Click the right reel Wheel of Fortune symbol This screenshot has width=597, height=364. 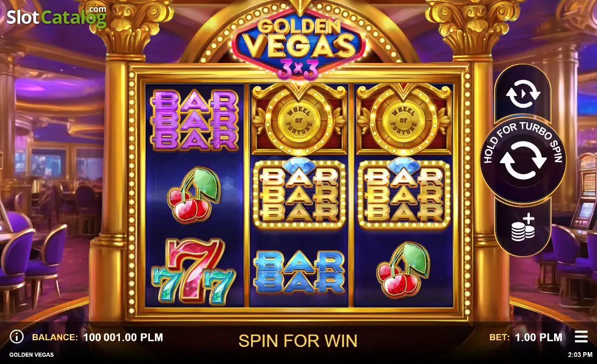404,119
